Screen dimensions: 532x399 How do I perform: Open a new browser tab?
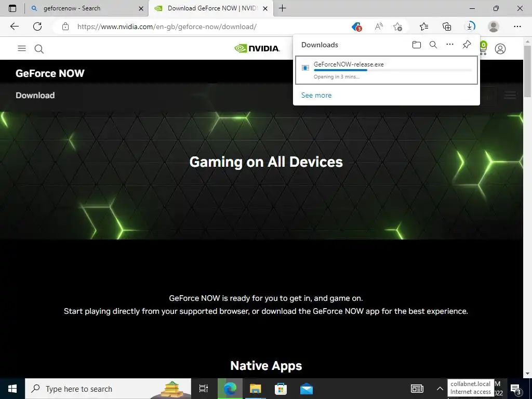click(x=282, y=8)
